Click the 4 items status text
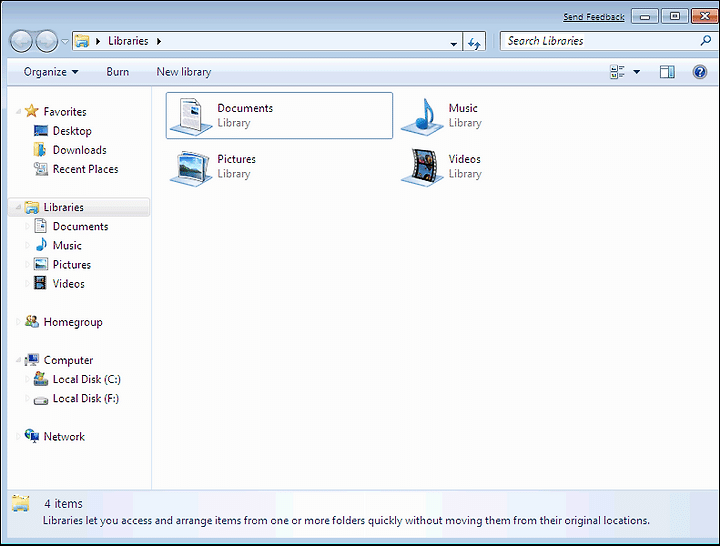 (x=63, y=504)
